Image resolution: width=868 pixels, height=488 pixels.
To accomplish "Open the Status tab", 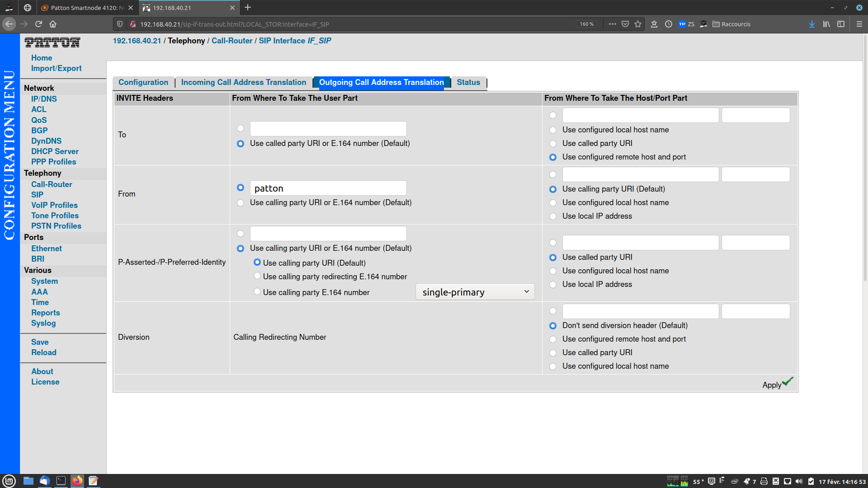I will (468, 82).
